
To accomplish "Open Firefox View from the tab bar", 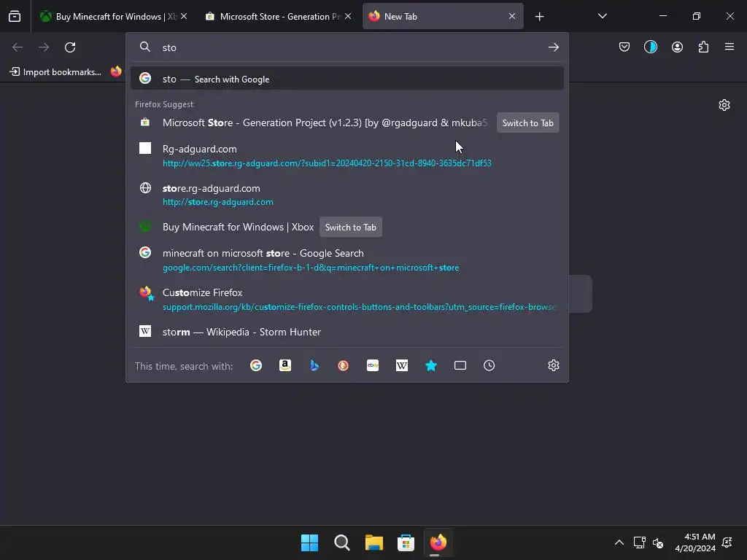I will (x=15, y=16).
